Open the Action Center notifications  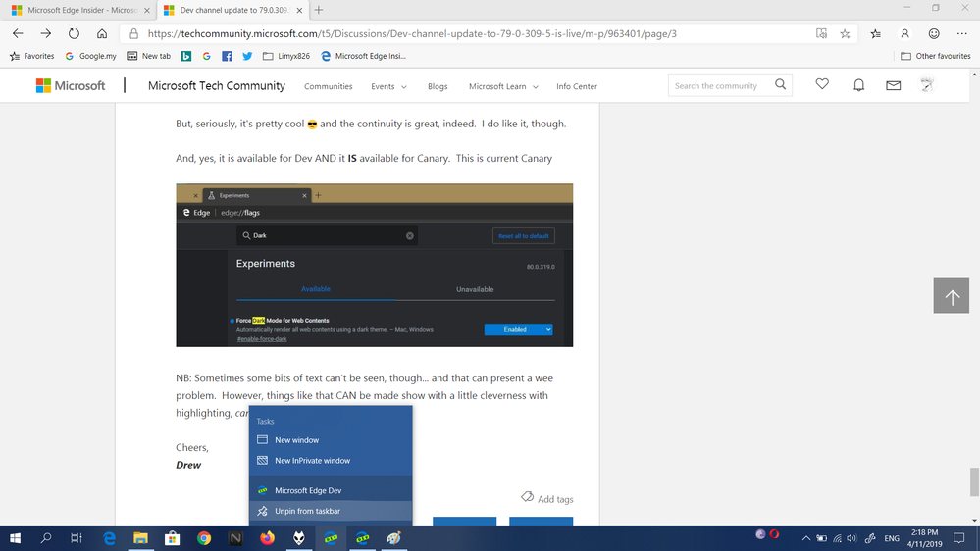pos(958,538)
